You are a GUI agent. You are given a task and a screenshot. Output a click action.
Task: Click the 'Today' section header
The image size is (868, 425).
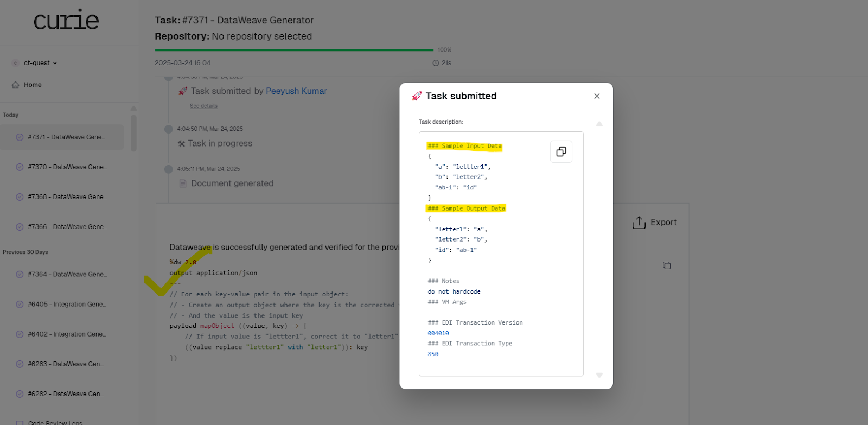coord(10,115)
